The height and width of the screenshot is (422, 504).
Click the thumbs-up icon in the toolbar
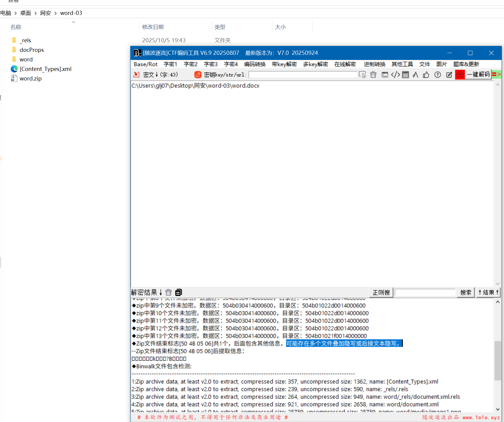[x=426, y=75]
